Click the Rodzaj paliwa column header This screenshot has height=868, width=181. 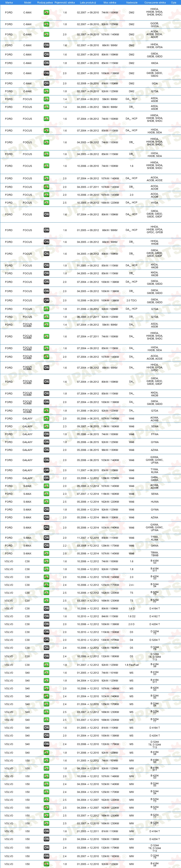coord(45,2)
